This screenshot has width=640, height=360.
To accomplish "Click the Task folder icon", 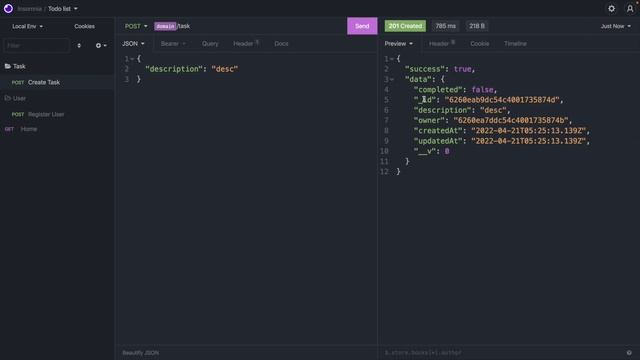I will 8,66.
